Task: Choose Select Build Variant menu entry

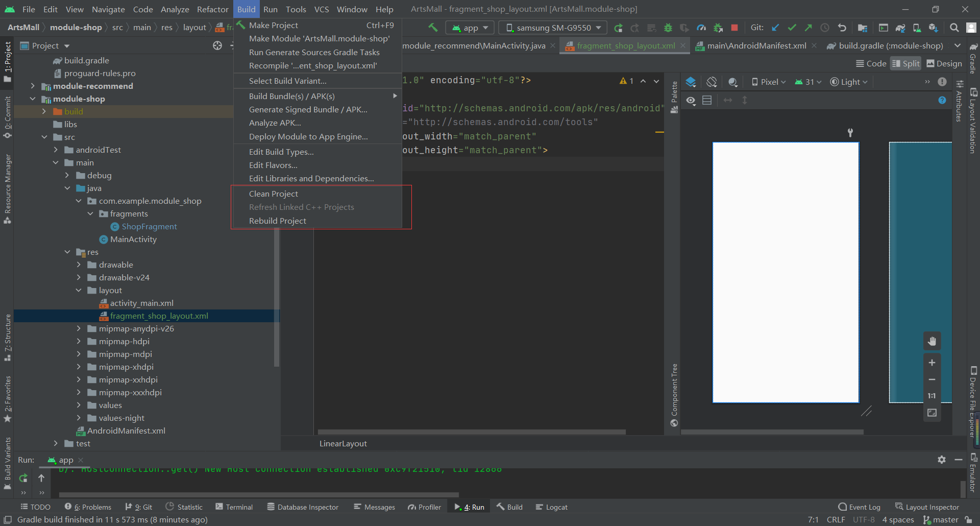Action: click(316, 81)
